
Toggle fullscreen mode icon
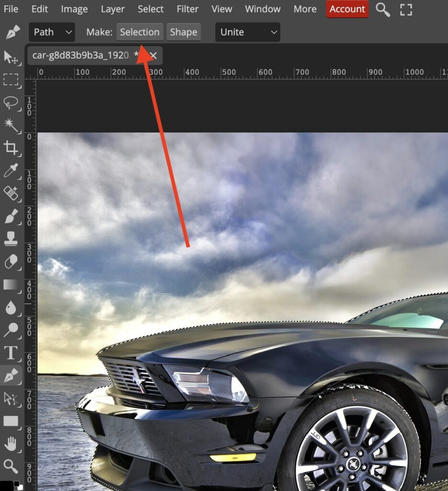click(x=406, y=10)
